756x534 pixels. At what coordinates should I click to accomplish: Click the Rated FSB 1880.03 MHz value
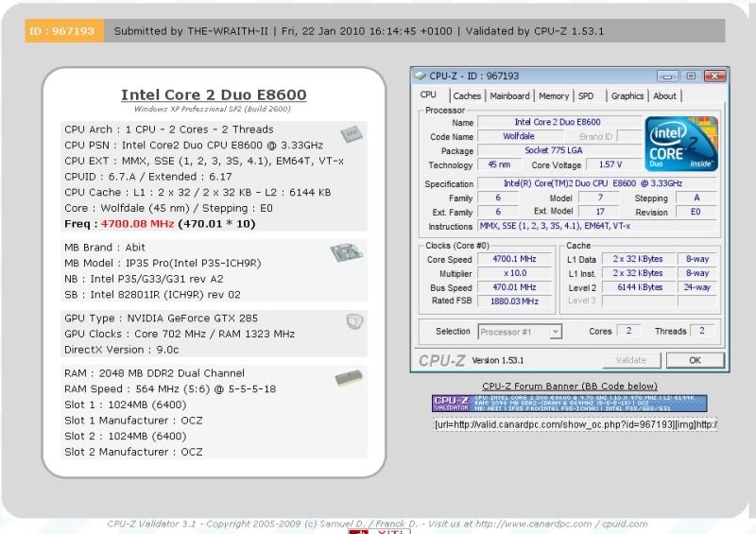click(x=514, y=301)
